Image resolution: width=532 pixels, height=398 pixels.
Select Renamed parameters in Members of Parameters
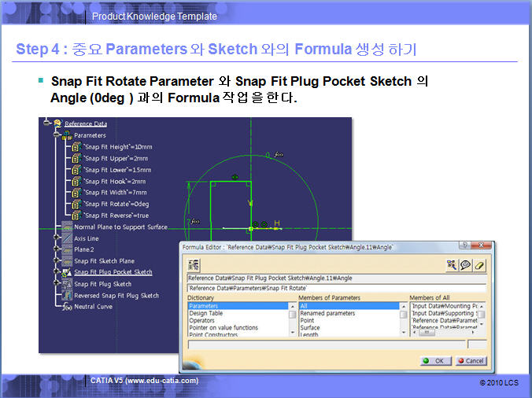point(327,313)
